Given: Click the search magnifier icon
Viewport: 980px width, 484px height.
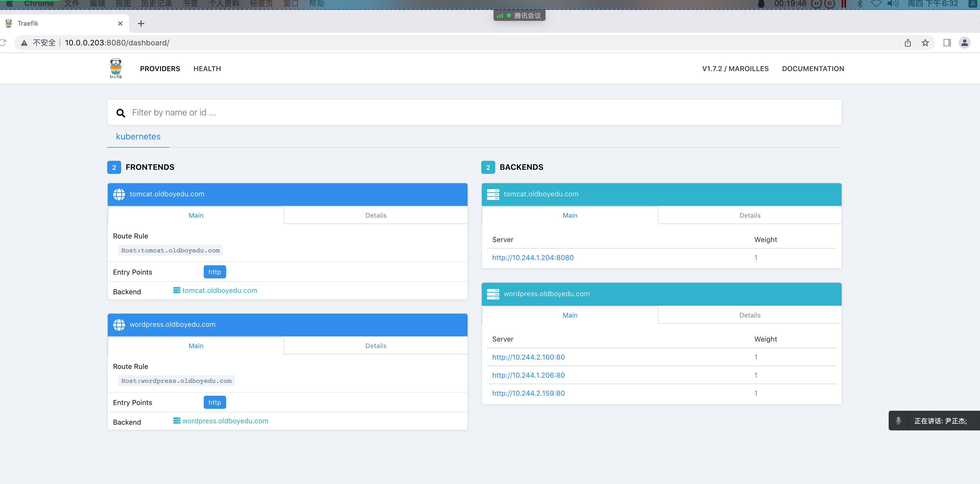Looking at the screenshot, I should (x=121, y=113).
